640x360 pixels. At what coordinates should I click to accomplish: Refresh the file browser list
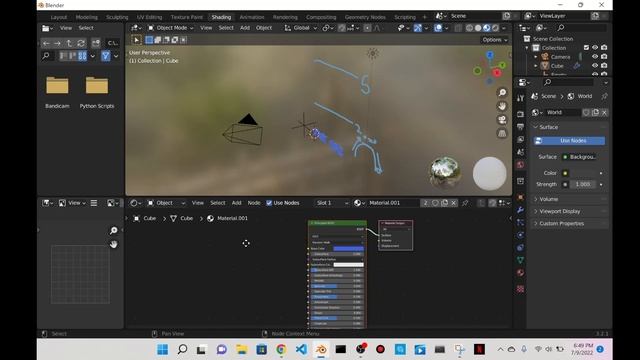click(81, 43)
